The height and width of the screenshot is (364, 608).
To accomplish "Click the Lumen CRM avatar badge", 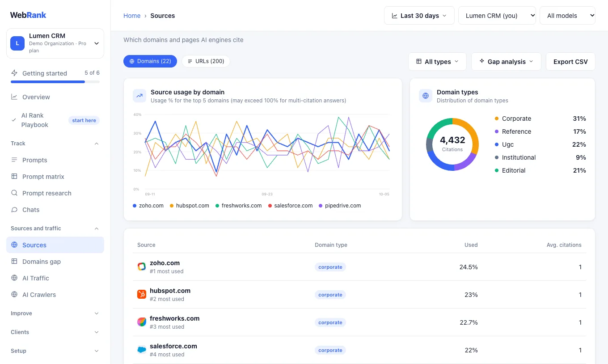I will tap(17, 43).
